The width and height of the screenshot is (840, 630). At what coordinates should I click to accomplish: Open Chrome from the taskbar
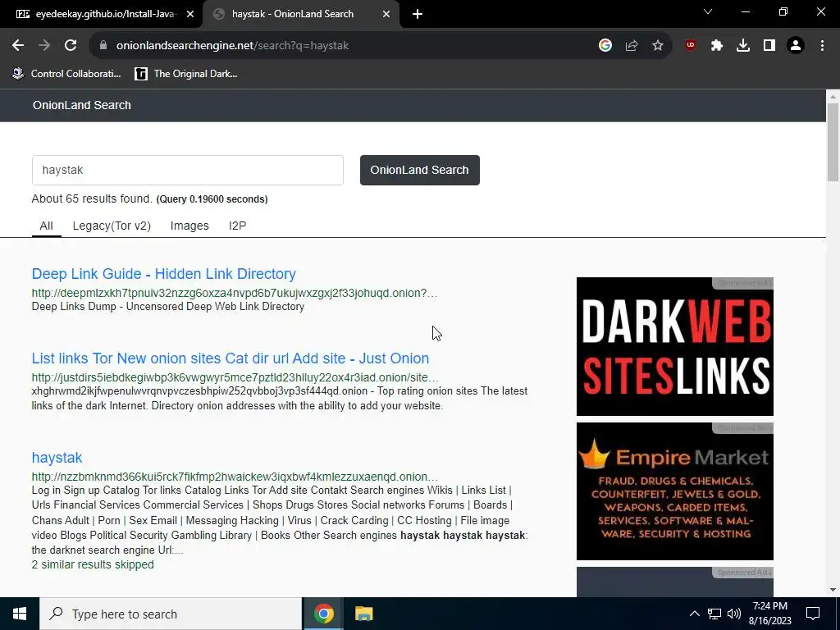pyautogui.click(x=323, y=614)
